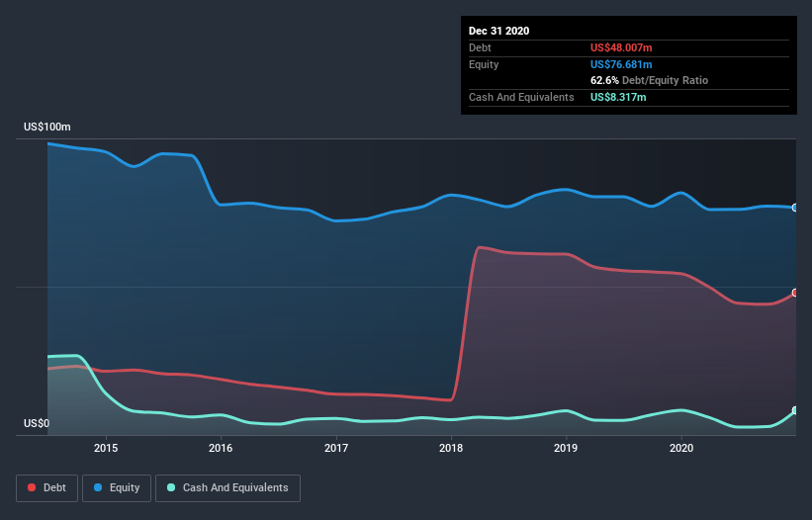Image resolution: width=812 pixels, height=520 pixels.
Task: Click the US$0 y-axis label
Action: coord(37,423)
